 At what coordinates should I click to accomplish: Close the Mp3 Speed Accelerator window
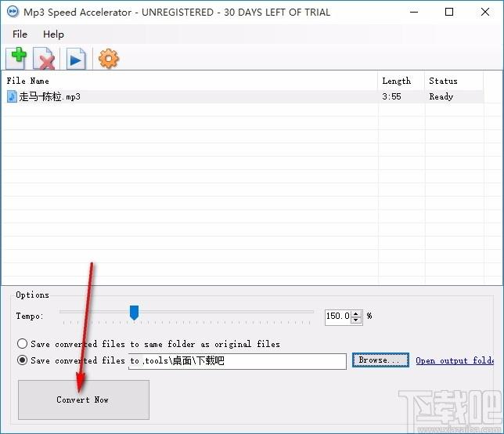pos(485,13)
